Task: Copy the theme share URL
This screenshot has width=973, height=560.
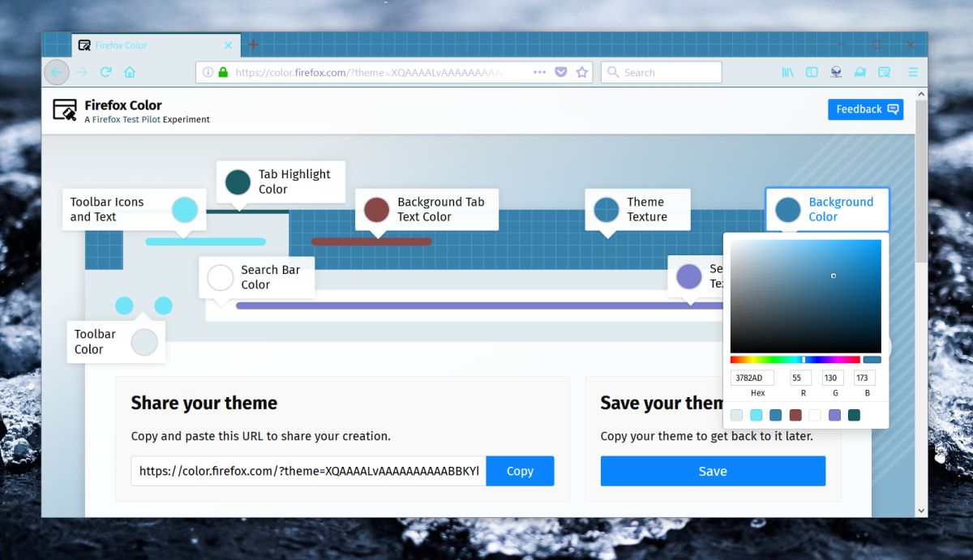Action: point(520,471)
